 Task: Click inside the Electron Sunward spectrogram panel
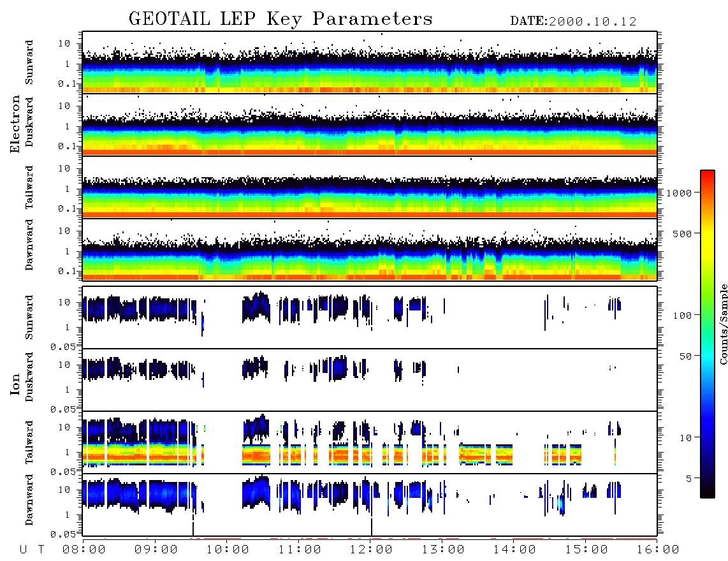[x=370, y=62]
